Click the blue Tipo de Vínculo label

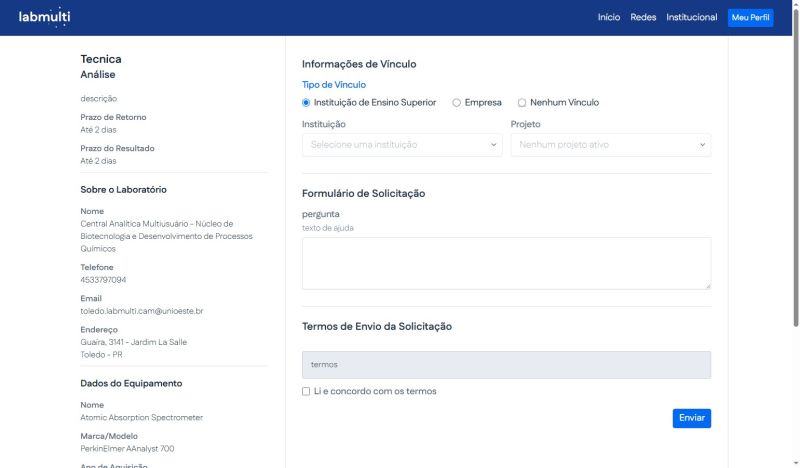pos(334,85)
